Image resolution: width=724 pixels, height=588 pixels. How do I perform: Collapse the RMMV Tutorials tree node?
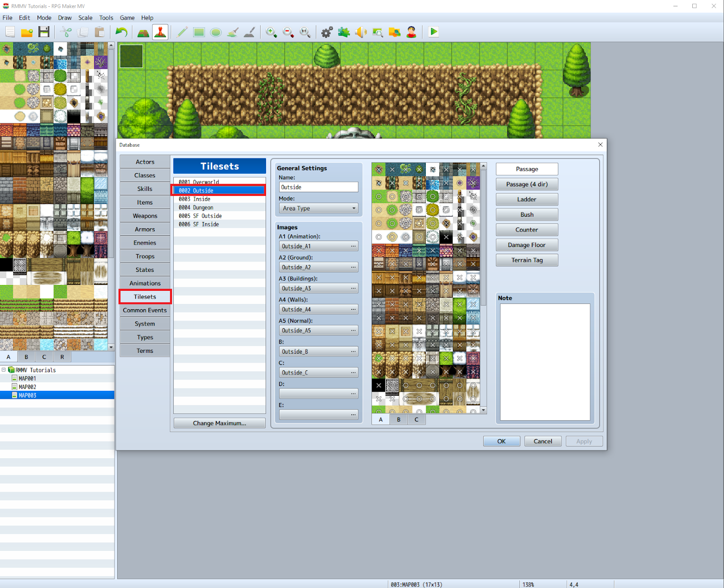click(x=4, y=370)
